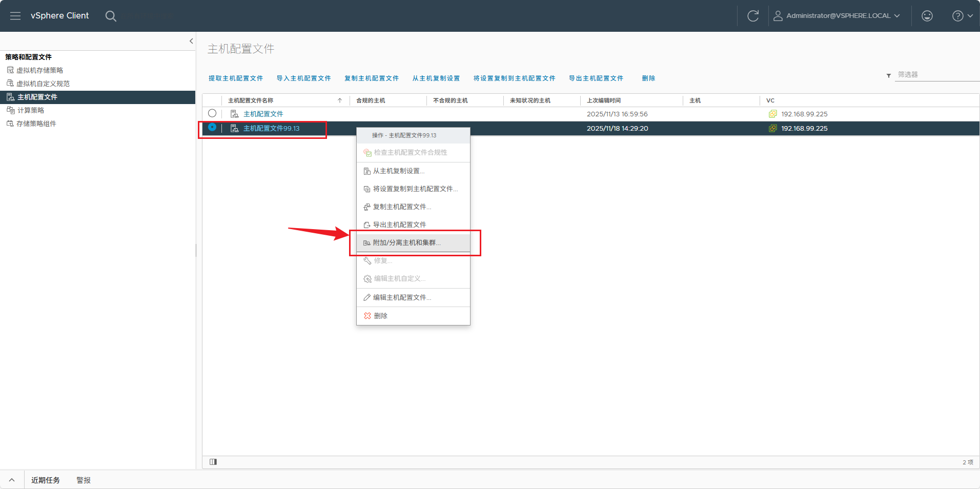Choose 从主机复制设置... in context menu
Image resolution: width=980 pixels, height=489 pixels.
click(413, 171)
